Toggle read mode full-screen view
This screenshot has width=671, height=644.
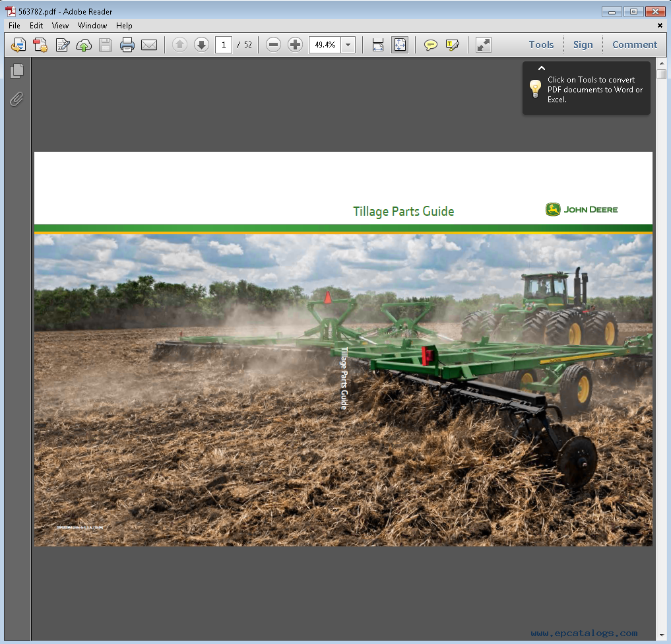pyautogui.click(x=484, y=45)
